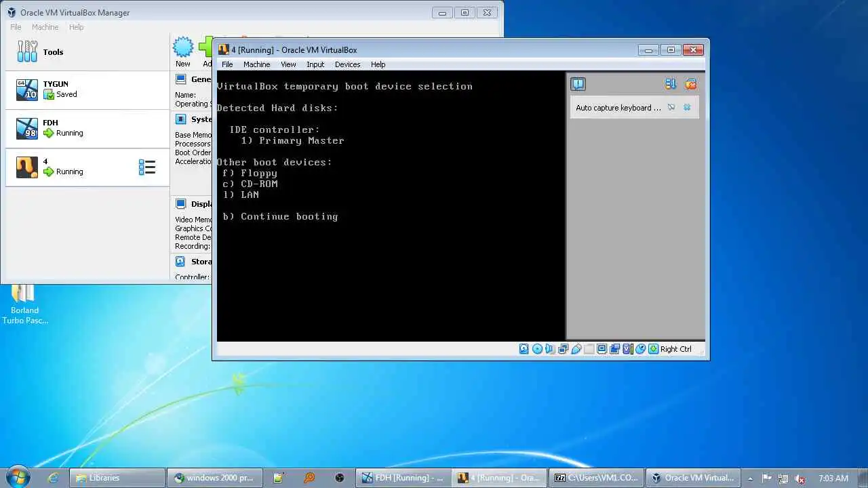This screenshot has height=488, width=868.
Task: Click the magnifier icon in taskbar
Action: (309, 478)
